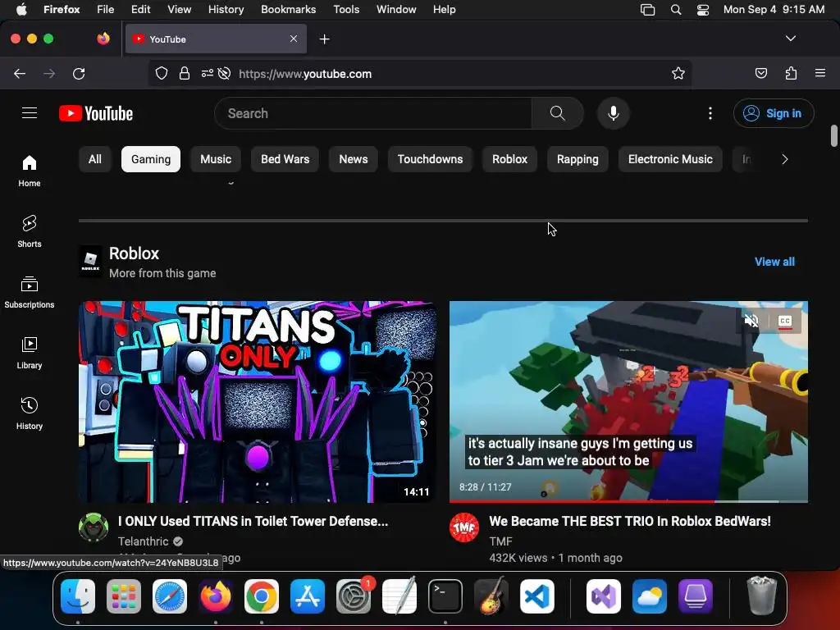Expand the list all tabs chevron

point(790,39)
